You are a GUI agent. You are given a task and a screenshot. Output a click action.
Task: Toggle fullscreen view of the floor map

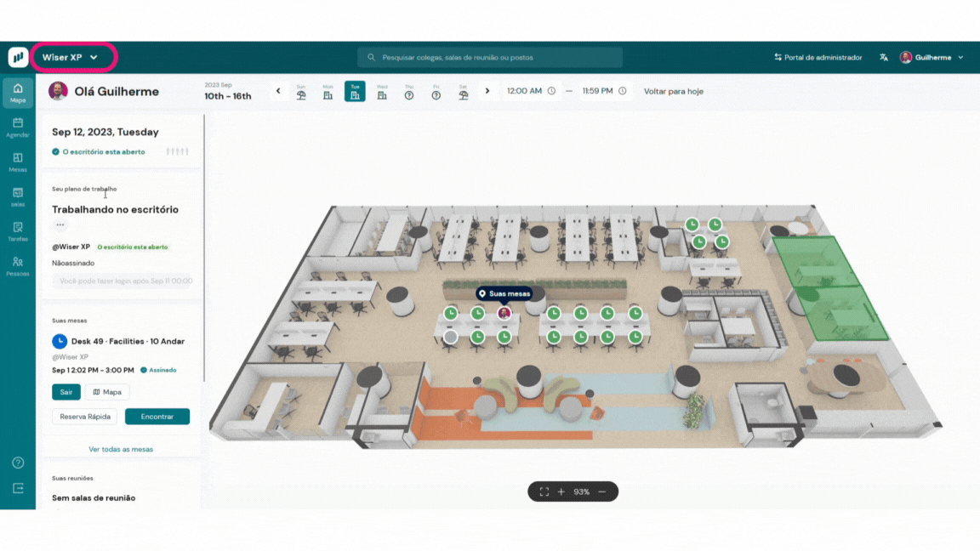[x=544, y=492]
